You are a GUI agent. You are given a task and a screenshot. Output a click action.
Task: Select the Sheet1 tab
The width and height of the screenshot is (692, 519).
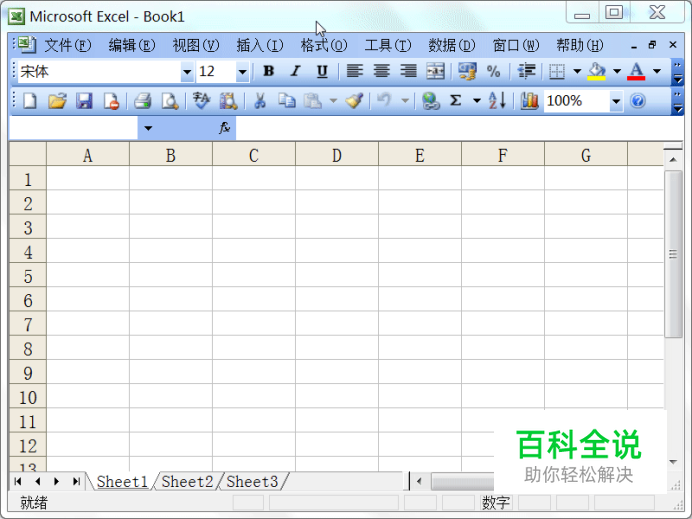click(x=122, y=481)
